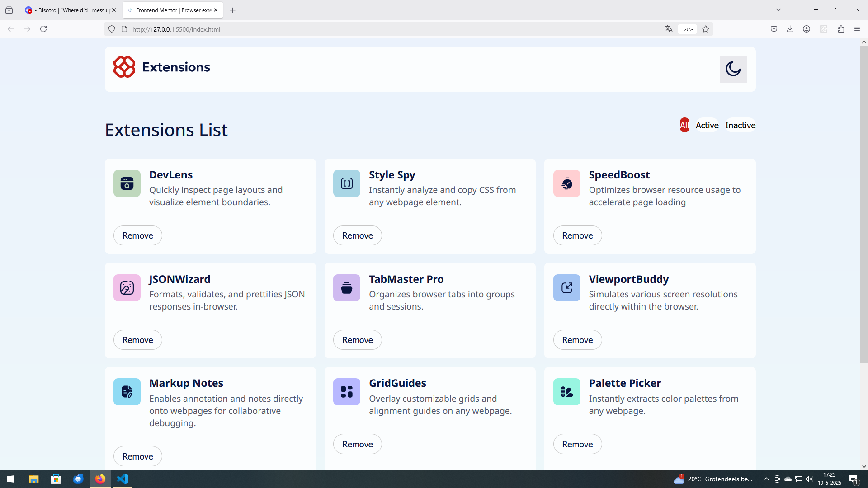Click the Extensions logo icon
Image resolution: width=868 pixels, height=488 pixels.
click(x=124, y=67)
